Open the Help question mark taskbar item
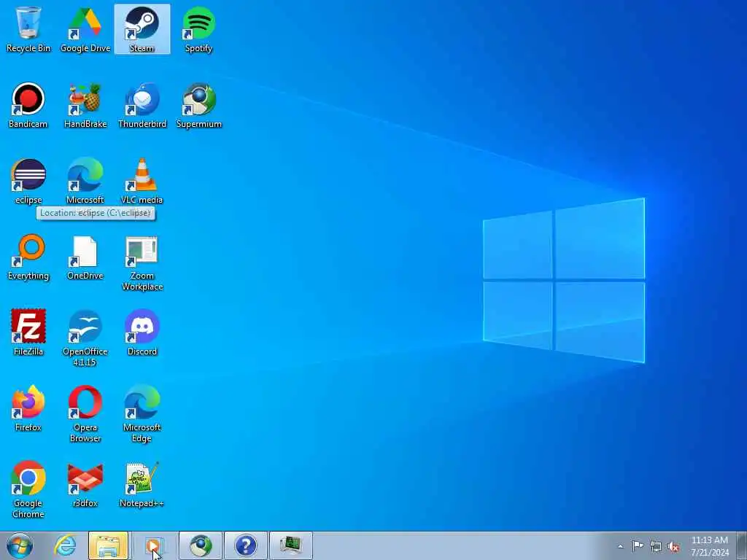The width and height of the screenshot is (747, 560). [x=246, y=545]
